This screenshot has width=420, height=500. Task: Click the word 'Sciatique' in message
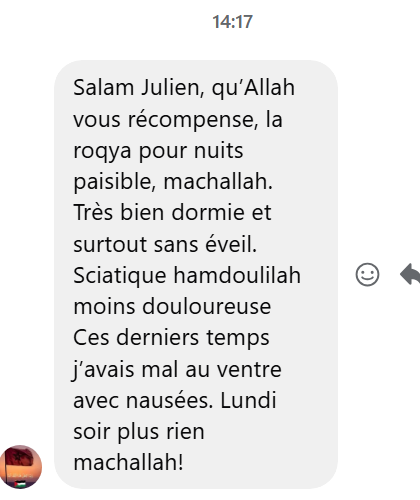tap(120, 276)
